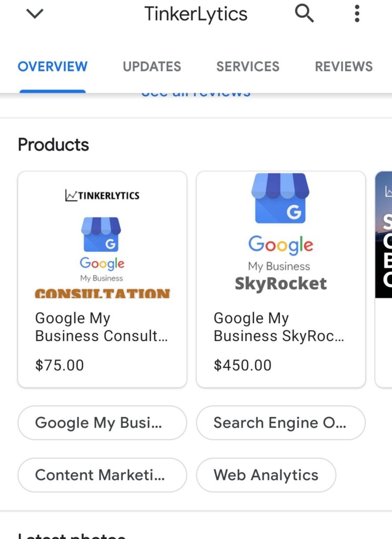Select the TinkerLytics logo on the Consultation card

(102, 195)
